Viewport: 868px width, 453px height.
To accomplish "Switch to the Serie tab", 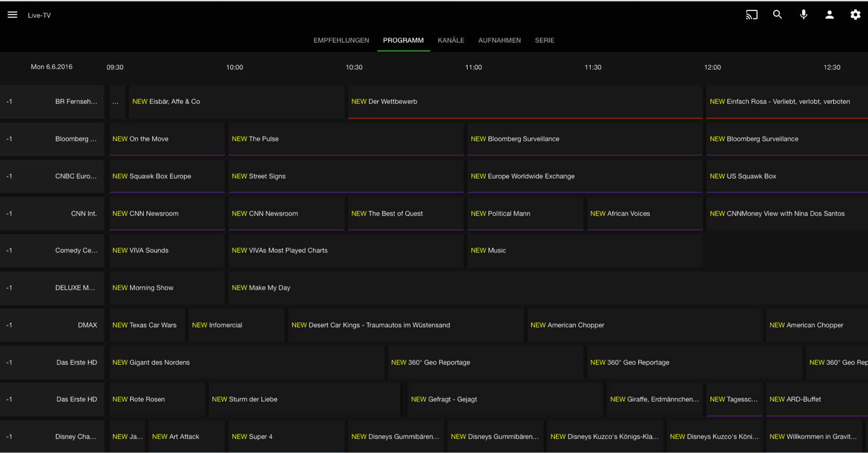I will coord(545,41).
